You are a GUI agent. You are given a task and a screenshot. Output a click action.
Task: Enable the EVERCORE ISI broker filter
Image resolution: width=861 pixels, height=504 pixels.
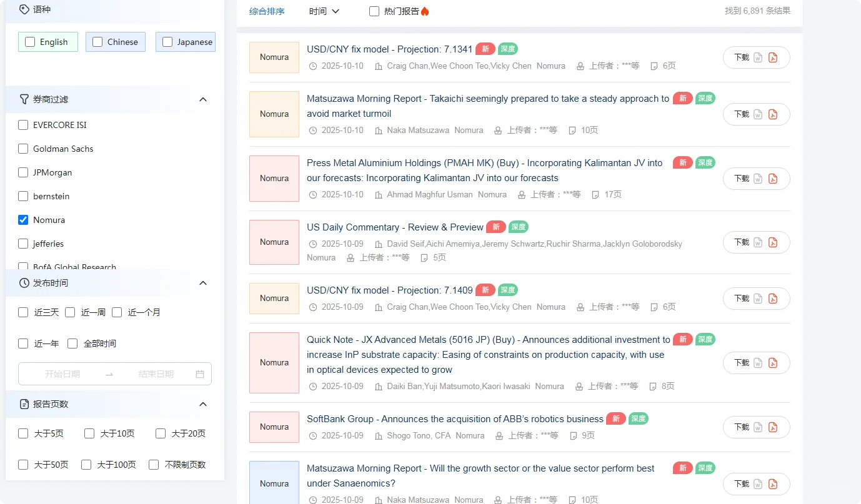[x=23, y=125]
